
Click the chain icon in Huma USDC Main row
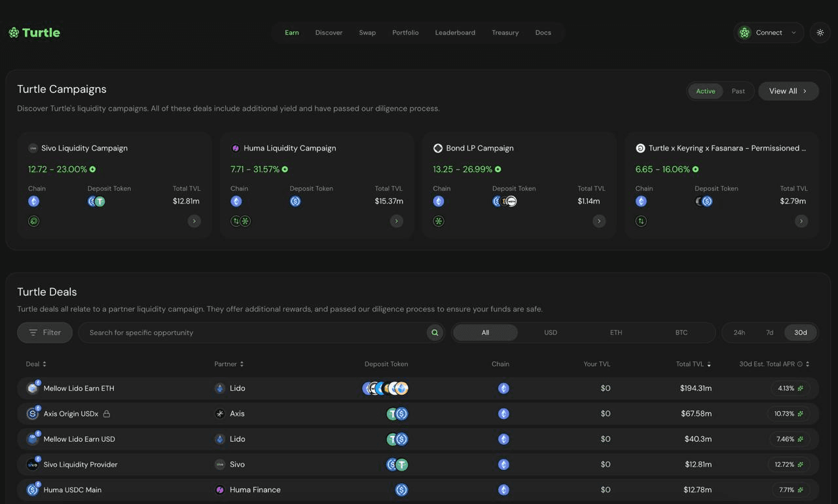tap(503, 490)
